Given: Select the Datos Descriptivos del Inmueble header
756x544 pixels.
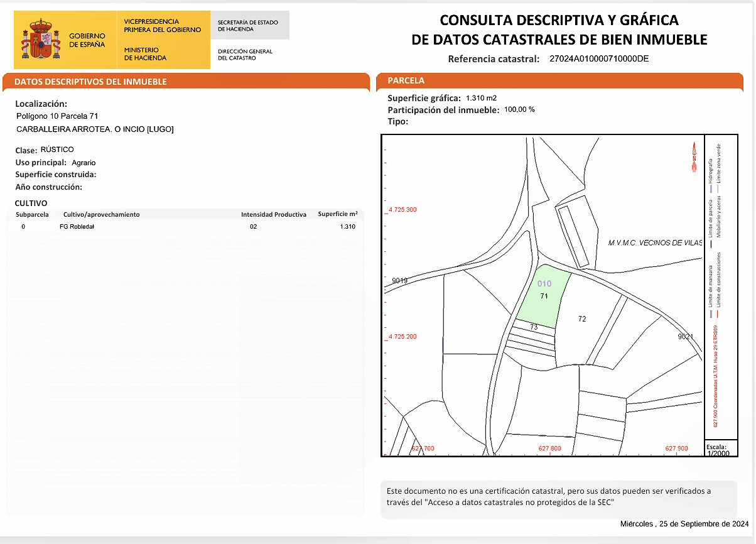Looking at the screenshot, I should (90, 82).
